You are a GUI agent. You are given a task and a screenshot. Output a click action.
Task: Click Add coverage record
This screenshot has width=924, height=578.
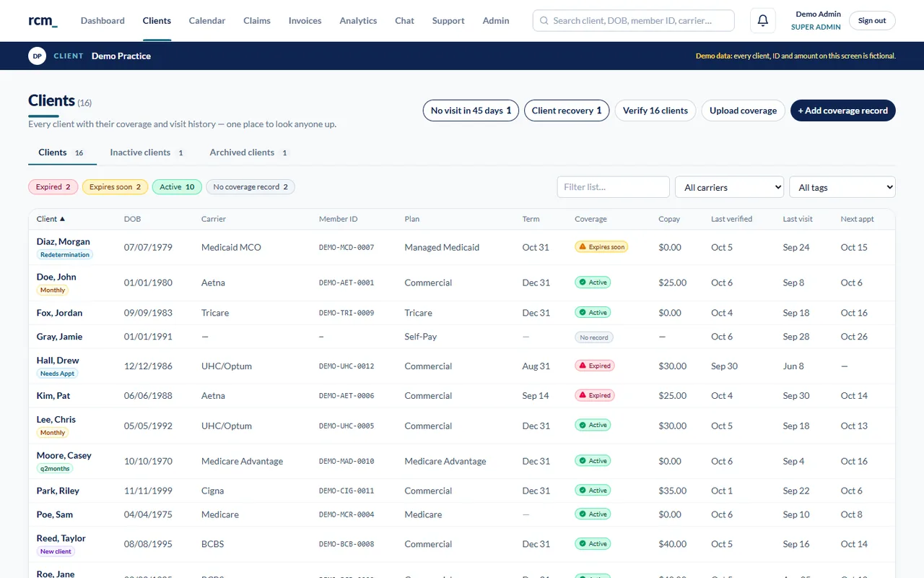coord(843,111)
